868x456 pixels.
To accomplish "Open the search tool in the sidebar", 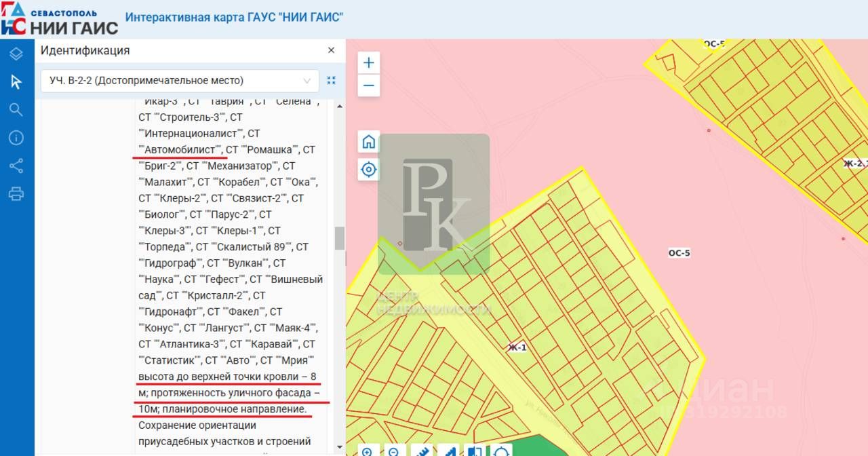I will (x=16, y=110).
